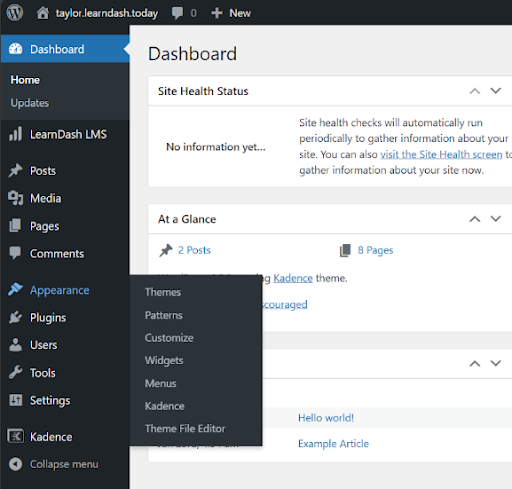Open Theme File Editor submenu item
The width and height of the screenshot is (512, 489).
[x=185, y=429]
